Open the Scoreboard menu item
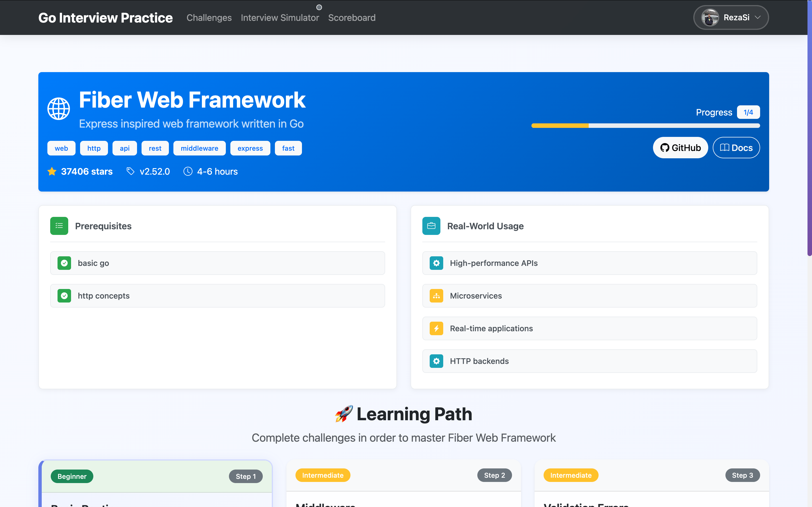This screenshot has height=507, width=812. click(x=352, y=17)
